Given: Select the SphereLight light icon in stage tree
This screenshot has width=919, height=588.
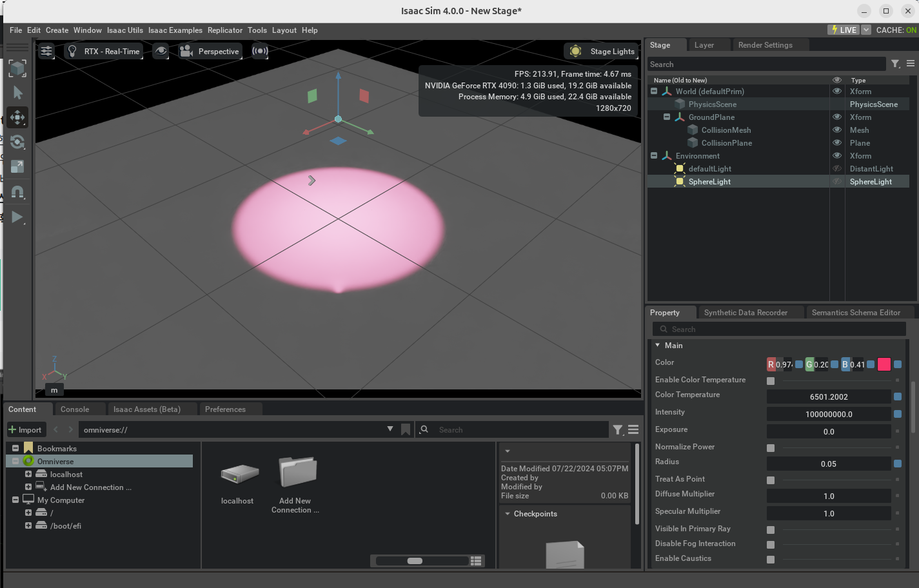Looking at the screenshot, I should [680, 182].
